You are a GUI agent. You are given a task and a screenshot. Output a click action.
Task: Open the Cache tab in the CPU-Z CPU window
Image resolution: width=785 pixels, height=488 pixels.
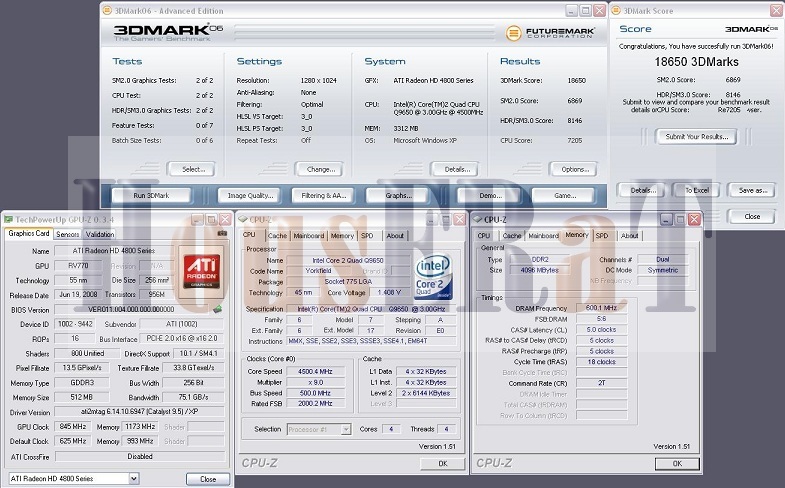click(x=277, y=236)
